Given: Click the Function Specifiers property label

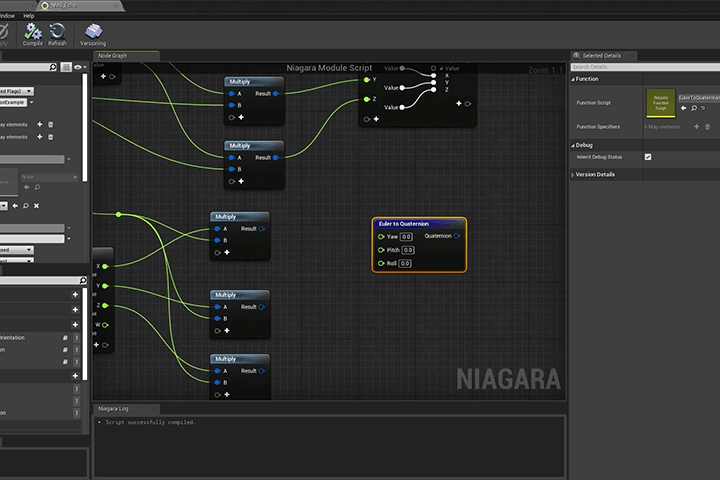Looking at the screenshot, I should tap(598, 127).
